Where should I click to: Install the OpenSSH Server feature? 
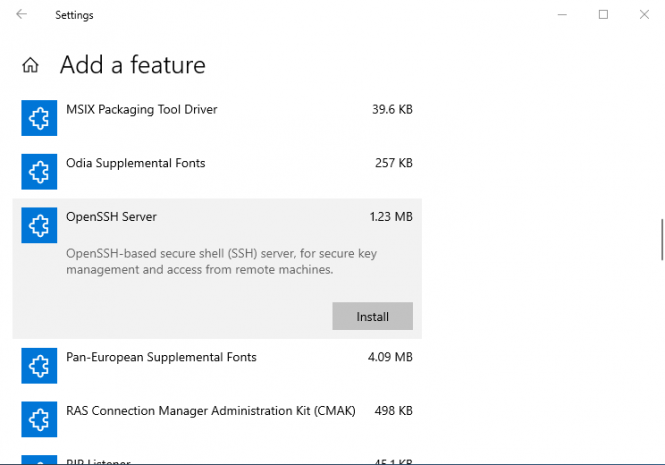pos(372,317)
